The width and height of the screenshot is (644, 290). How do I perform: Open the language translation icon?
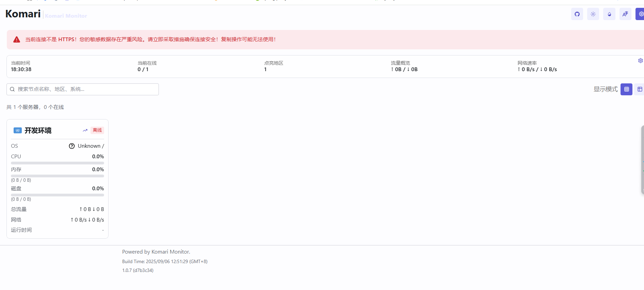click(x=625, y=14)
